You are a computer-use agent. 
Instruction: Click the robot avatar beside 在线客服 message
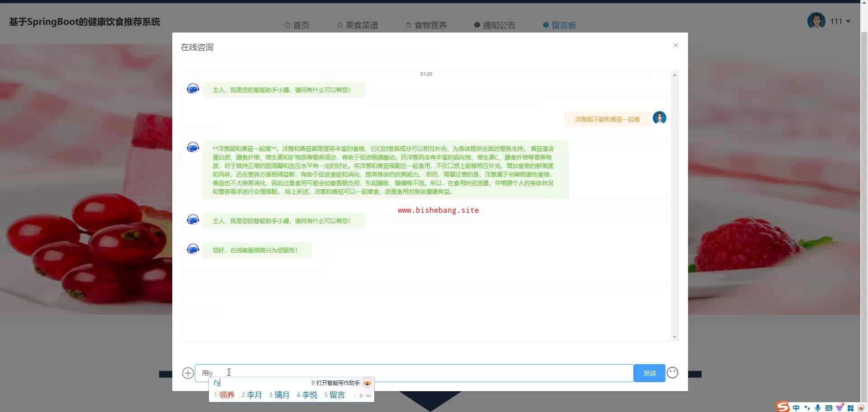point(193,249)
